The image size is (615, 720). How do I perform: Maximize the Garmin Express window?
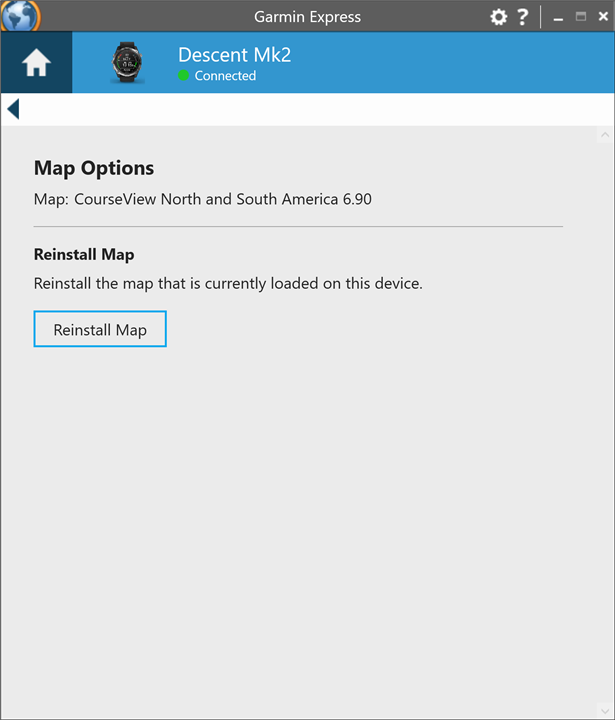click(x=581, y=17)
